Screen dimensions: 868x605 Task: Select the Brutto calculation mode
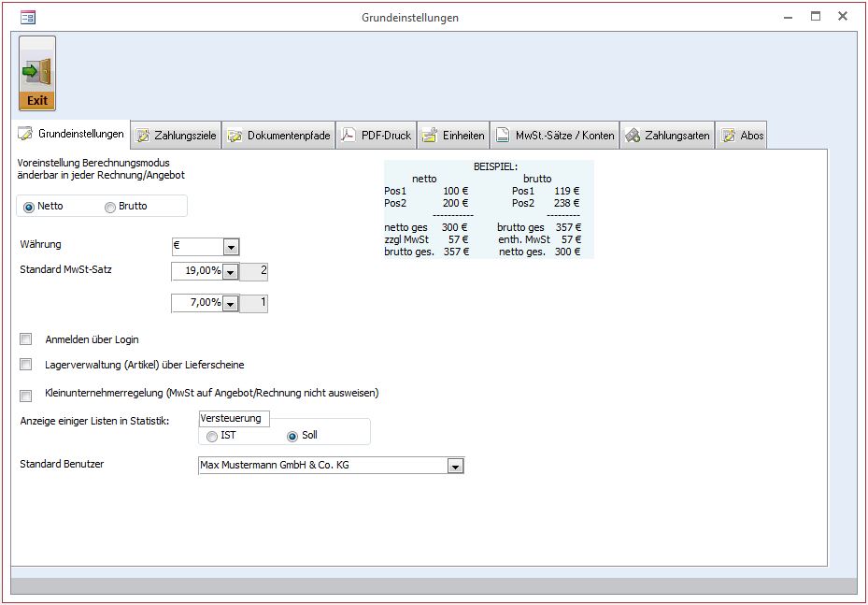click(110, 208)
